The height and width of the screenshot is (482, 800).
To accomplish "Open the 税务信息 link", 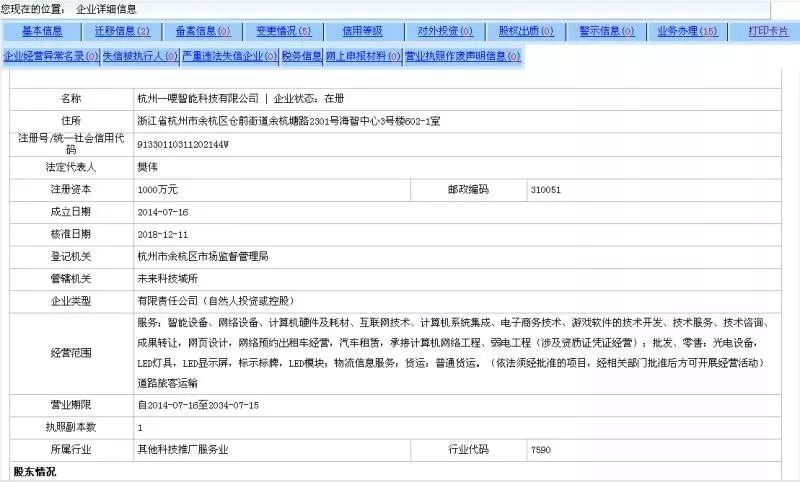I will 302,56.
